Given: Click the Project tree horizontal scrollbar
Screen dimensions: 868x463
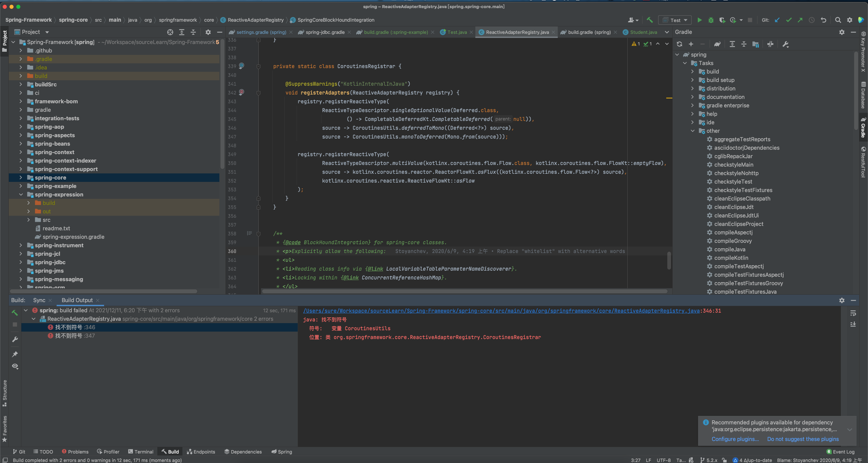Looking at the screenshot, I should 104,291.
